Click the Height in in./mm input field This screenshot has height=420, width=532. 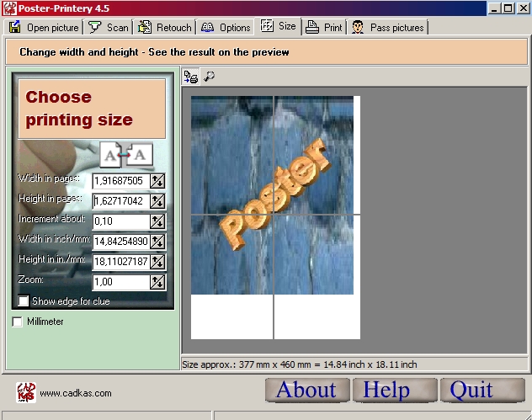(120, 262)
